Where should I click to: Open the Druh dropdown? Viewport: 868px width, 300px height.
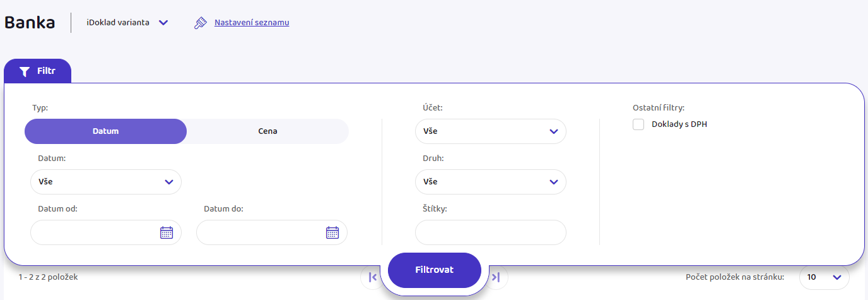click(x=491, y=181)
